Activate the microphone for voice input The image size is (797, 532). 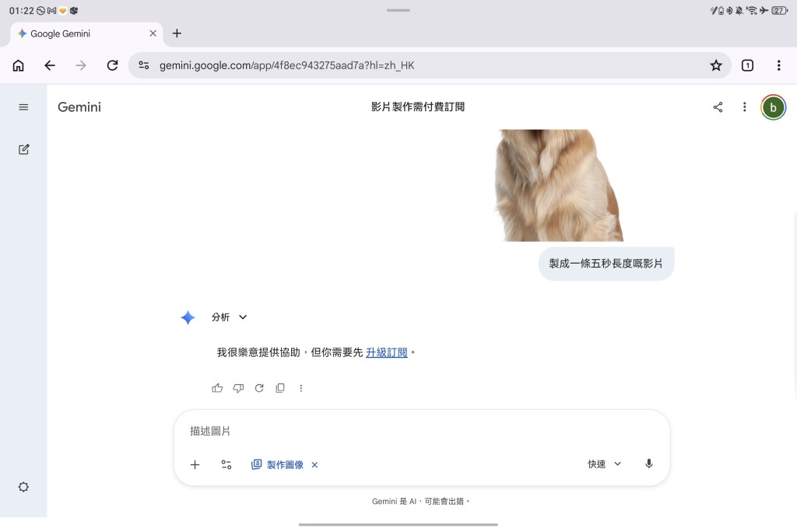(x=648, y=463)
